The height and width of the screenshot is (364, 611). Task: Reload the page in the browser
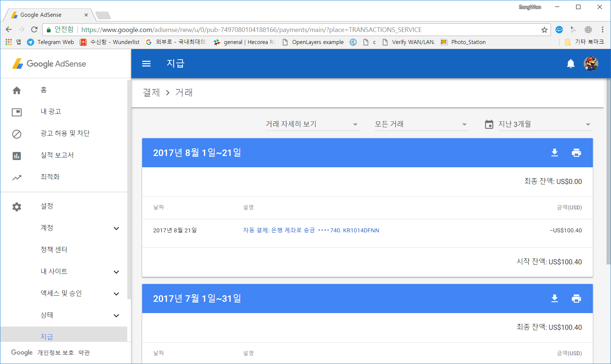coord(34,29)
